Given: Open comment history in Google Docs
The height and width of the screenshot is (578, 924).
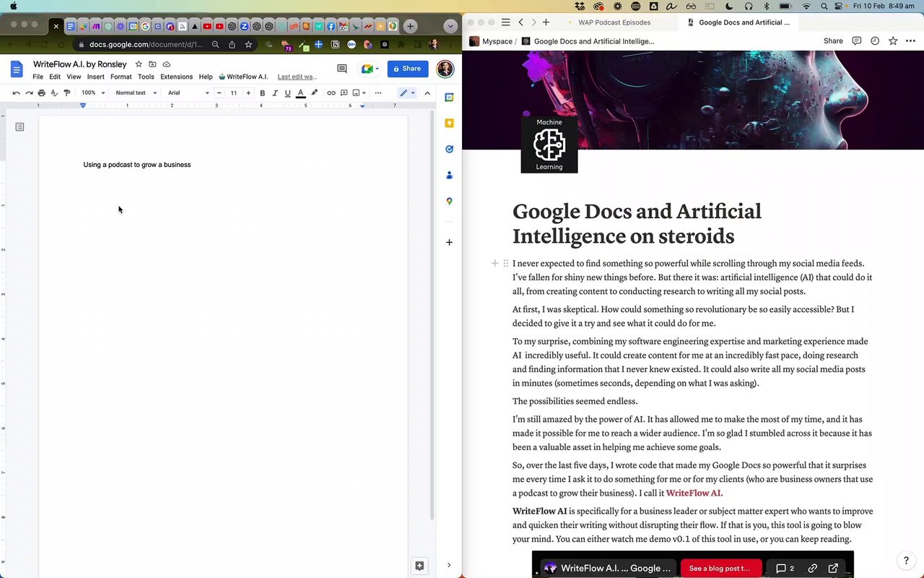Looking at the screenshot, I should (342, 69).
